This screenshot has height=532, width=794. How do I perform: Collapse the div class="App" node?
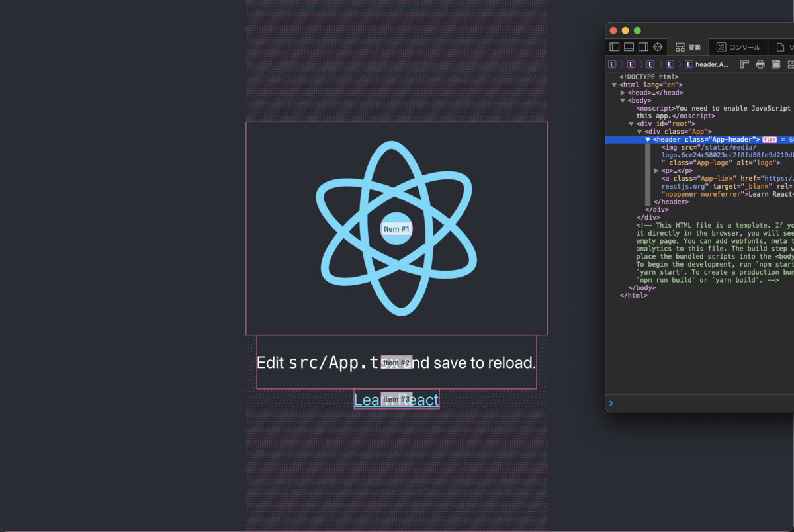(x=640, y=132)
